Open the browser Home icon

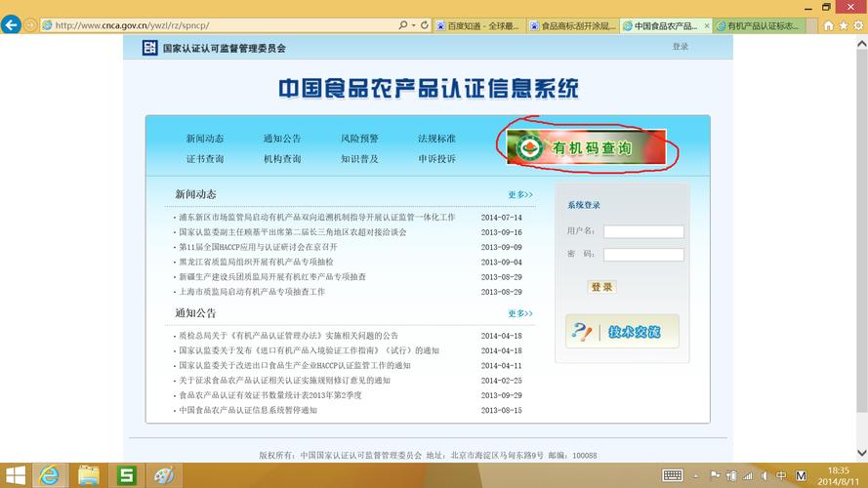tap(828, 26)
